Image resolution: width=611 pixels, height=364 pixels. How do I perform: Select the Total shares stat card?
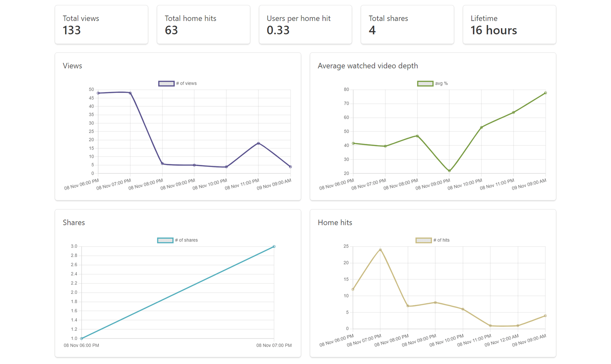[x=407, y=24]
